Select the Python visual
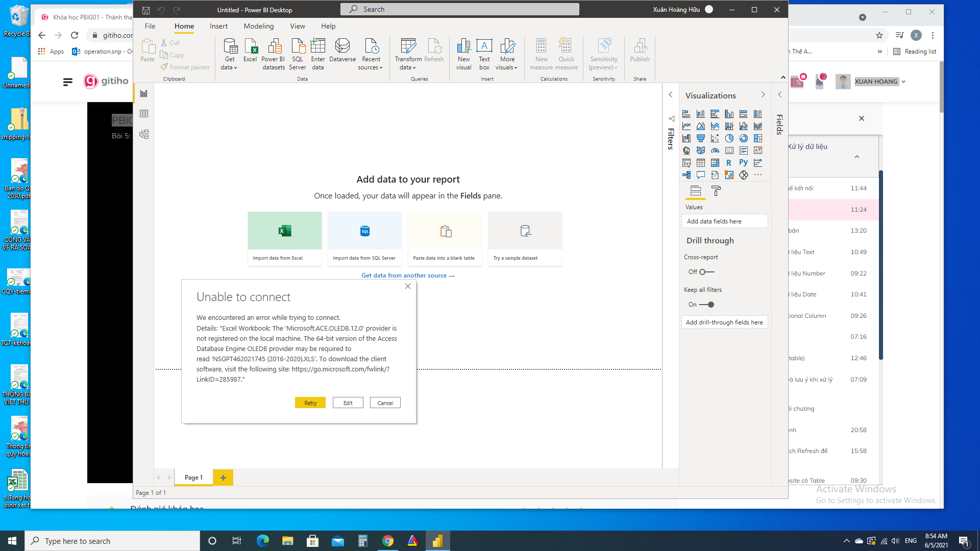 tap(744, 163)
